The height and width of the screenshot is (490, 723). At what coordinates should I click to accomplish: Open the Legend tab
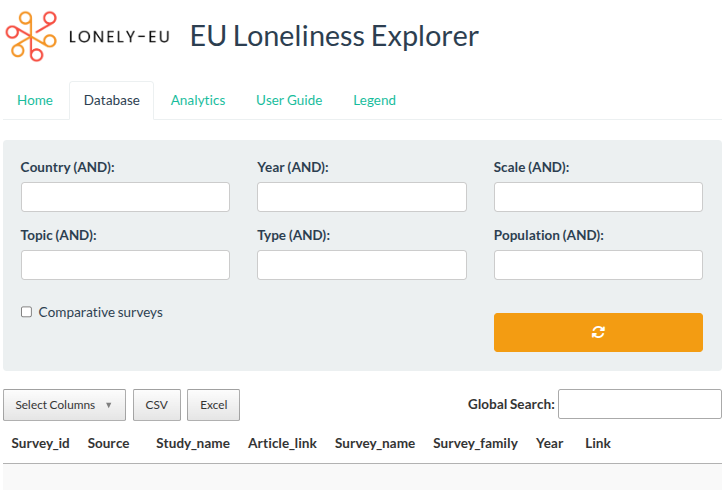click(374, 100)
